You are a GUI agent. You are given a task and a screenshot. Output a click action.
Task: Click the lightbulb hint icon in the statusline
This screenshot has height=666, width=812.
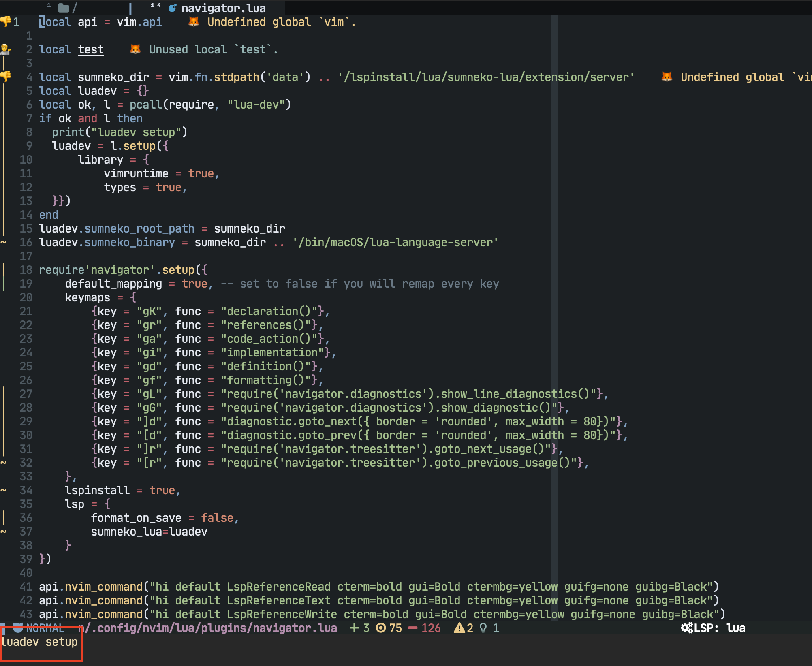click(x=483, y=628)
